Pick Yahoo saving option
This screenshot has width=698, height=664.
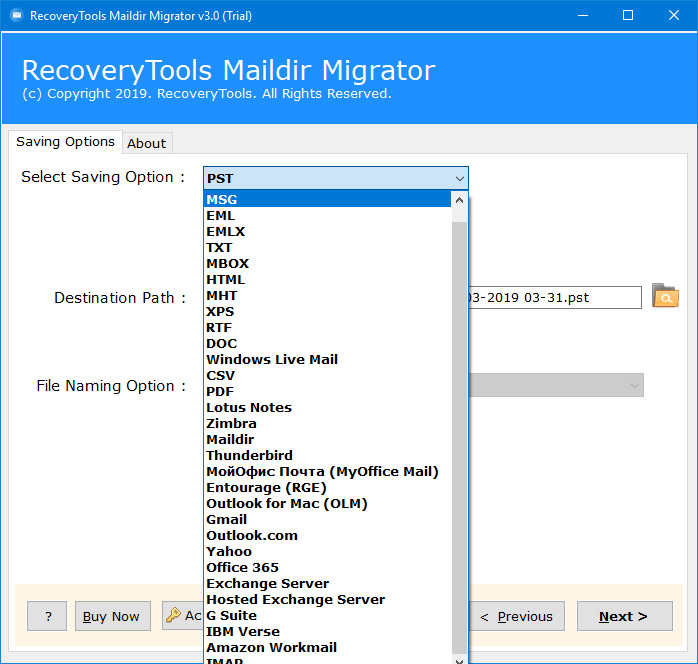[328, 552]
